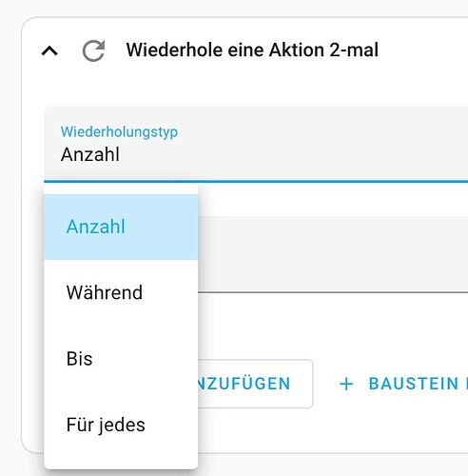This screenshot has width=468, height=476.
Task: Select highlighted 'Anzahl' option in list
Action: click(x=121, y=227)
